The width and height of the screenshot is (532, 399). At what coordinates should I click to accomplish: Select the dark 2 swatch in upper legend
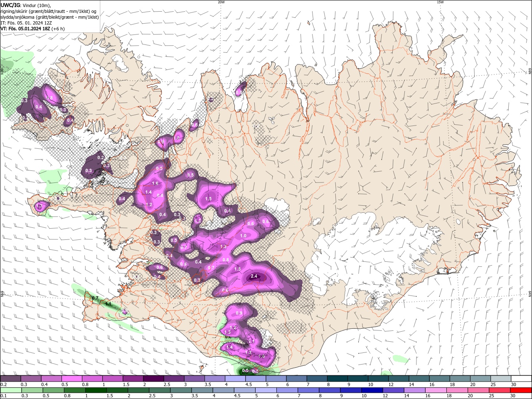(x=153, y=379)
